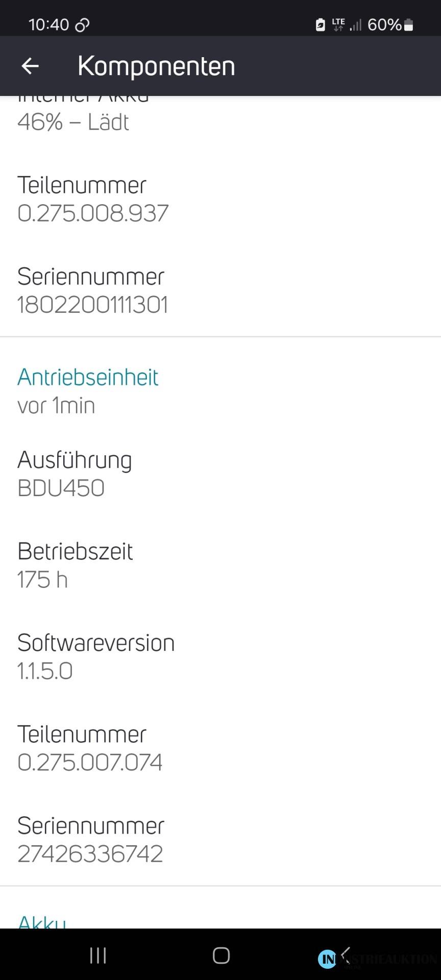
Task: Tap drive unit Teilenummer 0.275.007.074
Action: point(90,748)
